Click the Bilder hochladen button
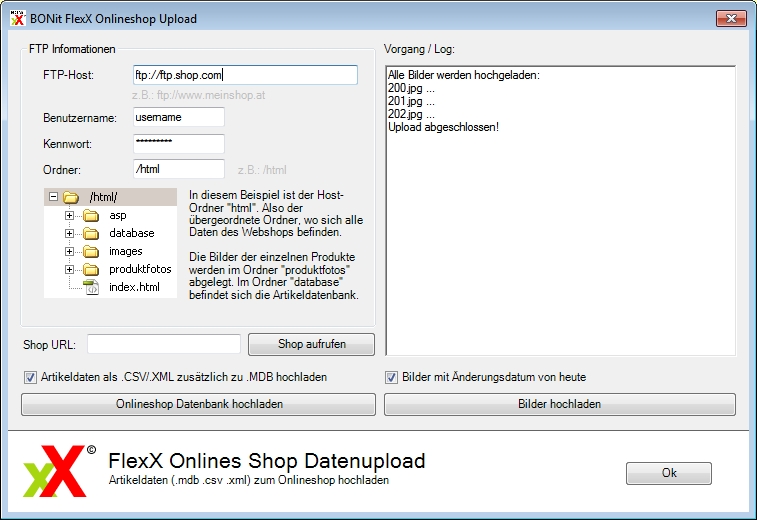 [560, 404]
